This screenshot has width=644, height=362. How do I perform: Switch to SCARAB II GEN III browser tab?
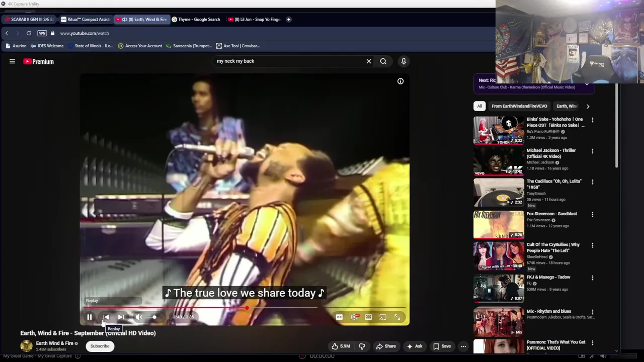(29, 19)
